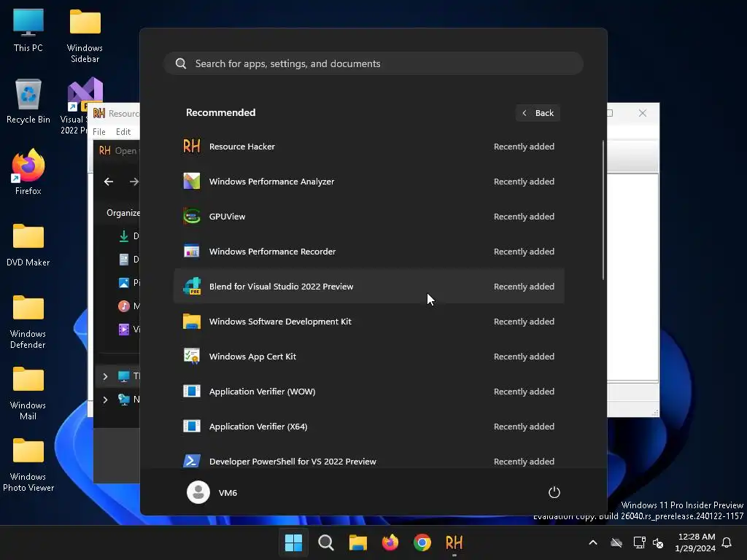
Task: Click forward arrow in Open file dialog
Action: point(134,182)
